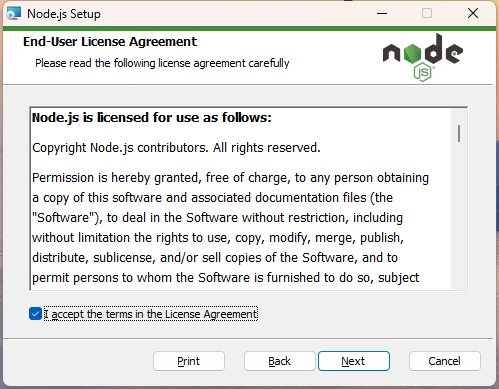Click 'Node.js Setup' title bar text
Image resolution: width=499 pixels, height=389 pixels.
(x=64, y=14)
